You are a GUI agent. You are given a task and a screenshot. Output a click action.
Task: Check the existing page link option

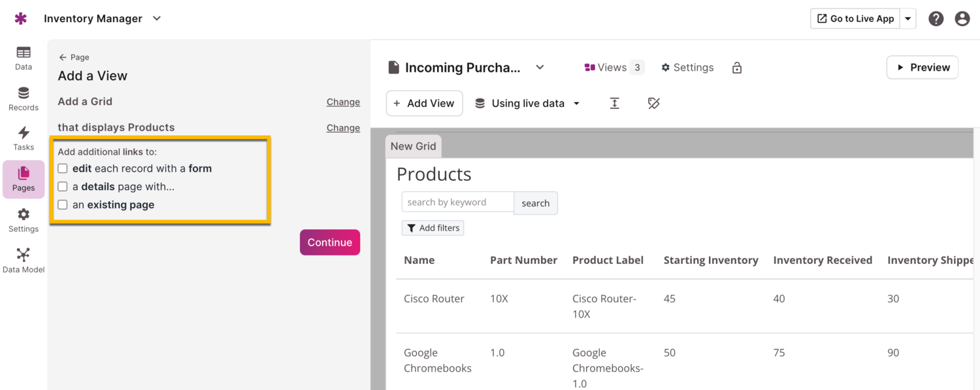[x=63, y=205]
